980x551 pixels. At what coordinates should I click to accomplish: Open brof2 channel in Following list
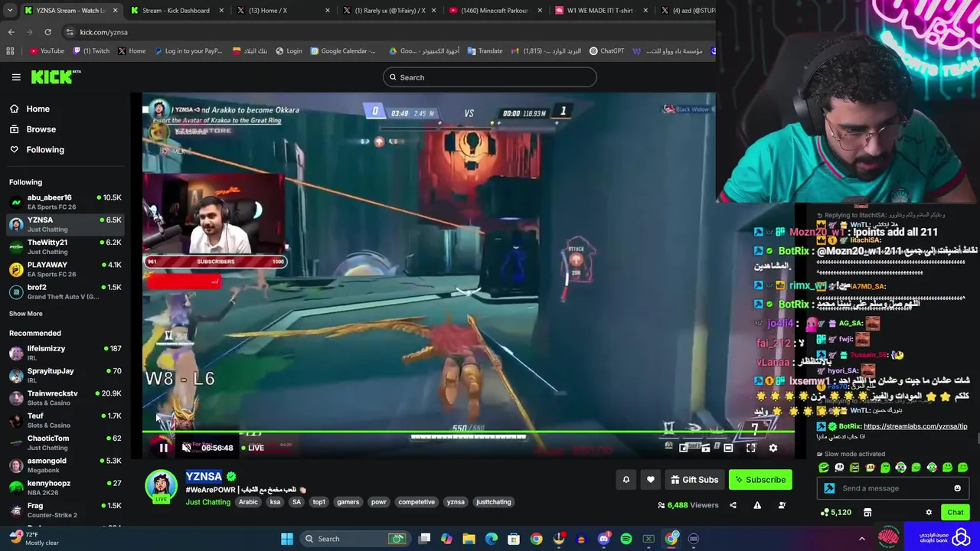[65, 292]
